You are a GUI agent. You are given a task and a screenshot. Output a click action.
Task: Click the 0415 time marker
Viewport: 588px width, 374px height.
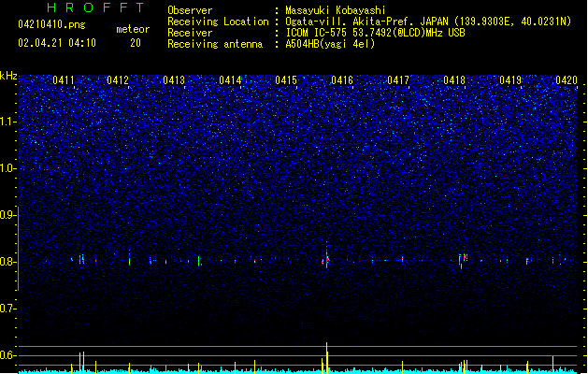coord(286,80)
